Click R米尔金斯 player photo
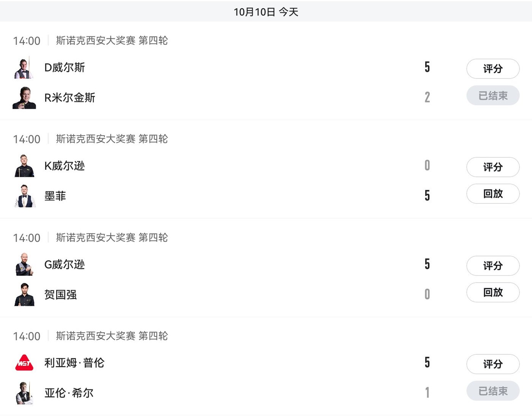532x420 pixels. (x=24, y=98)
